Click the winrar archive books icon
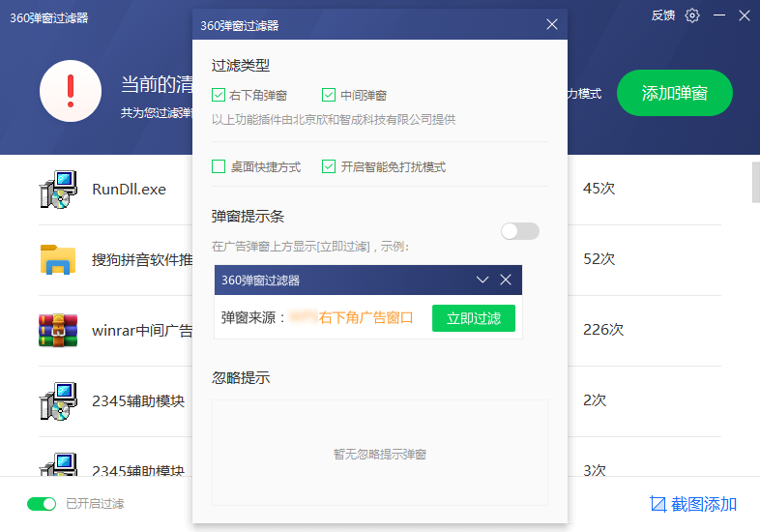760x532 pixels. pos(57,330)
